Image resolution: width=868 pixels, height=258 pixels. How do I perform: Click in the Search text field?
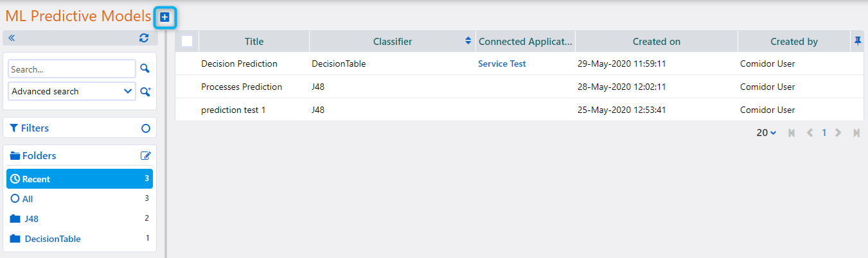[71, 69]
